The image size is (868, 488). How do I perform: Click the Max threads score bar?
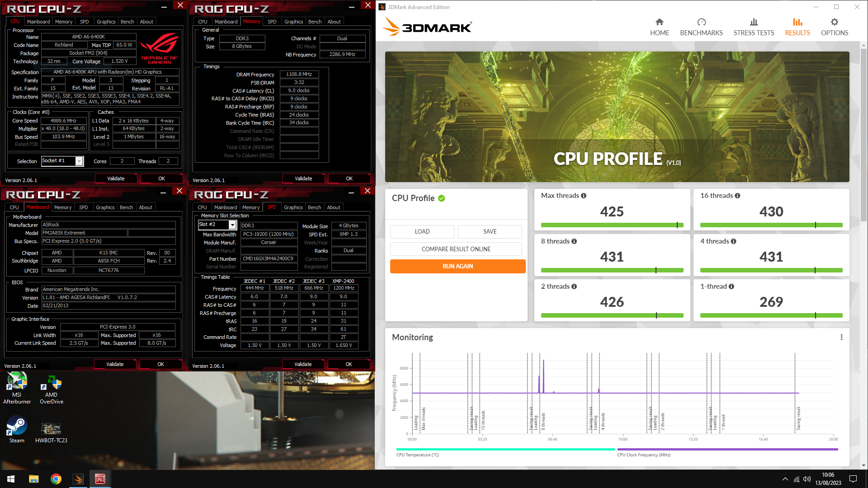612,225
